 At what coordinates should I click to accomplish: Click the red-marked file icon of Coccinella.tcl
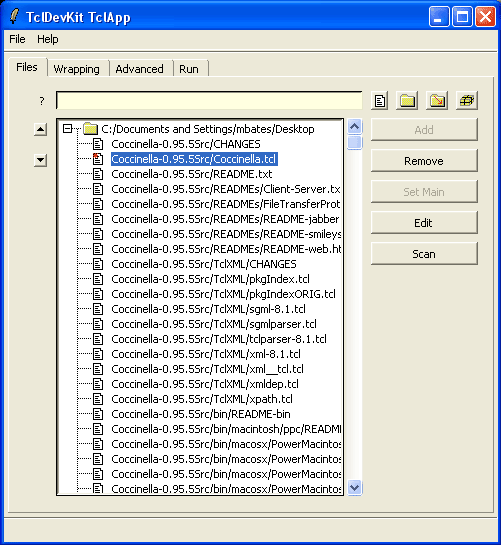pos(98,159)
